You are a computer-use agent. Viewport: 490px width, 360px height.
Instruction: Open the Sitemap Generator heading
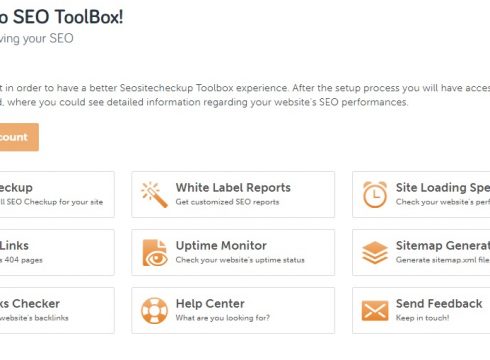click(x=443, y=246)
